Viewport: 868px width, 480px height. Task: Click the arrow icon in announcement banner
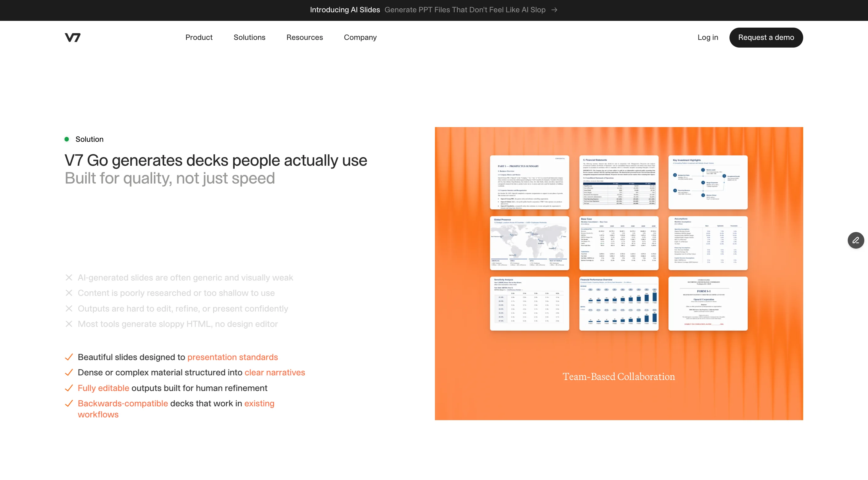click(x=554, y=10)
